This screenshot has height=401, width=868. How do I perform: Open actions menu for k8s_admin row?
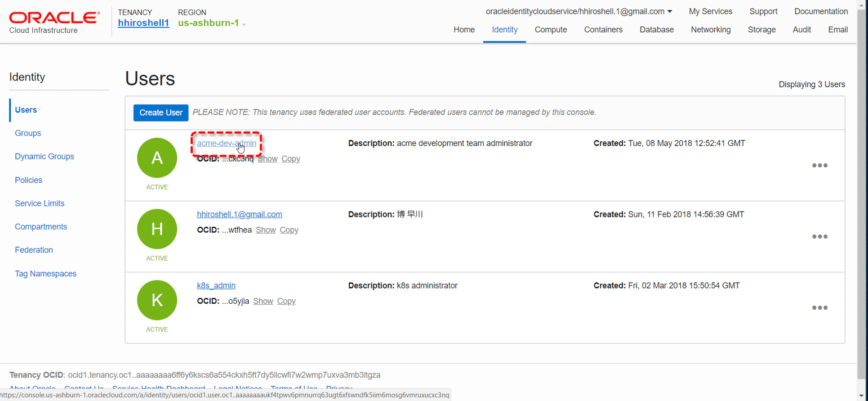click(819, 308)
